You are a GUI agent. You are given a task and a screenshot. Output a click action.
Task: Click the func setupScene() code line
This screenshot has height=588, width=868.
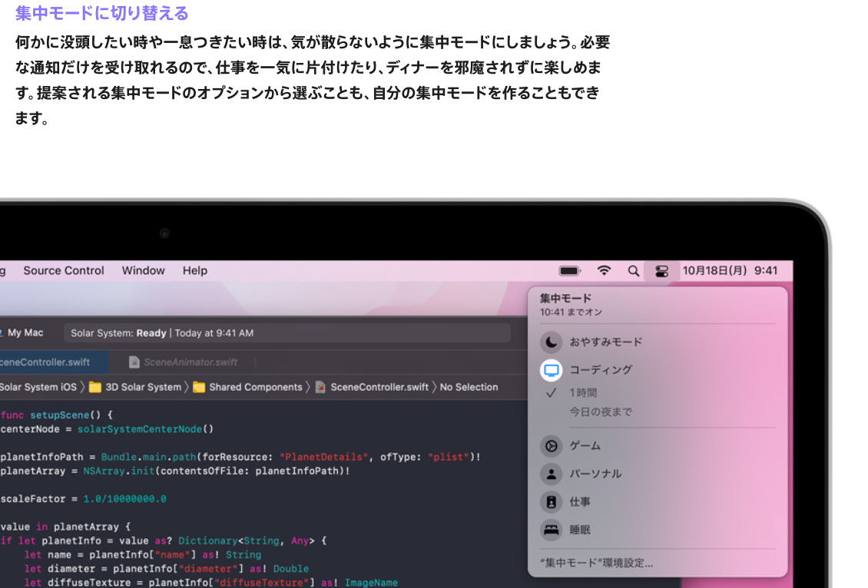57,415
